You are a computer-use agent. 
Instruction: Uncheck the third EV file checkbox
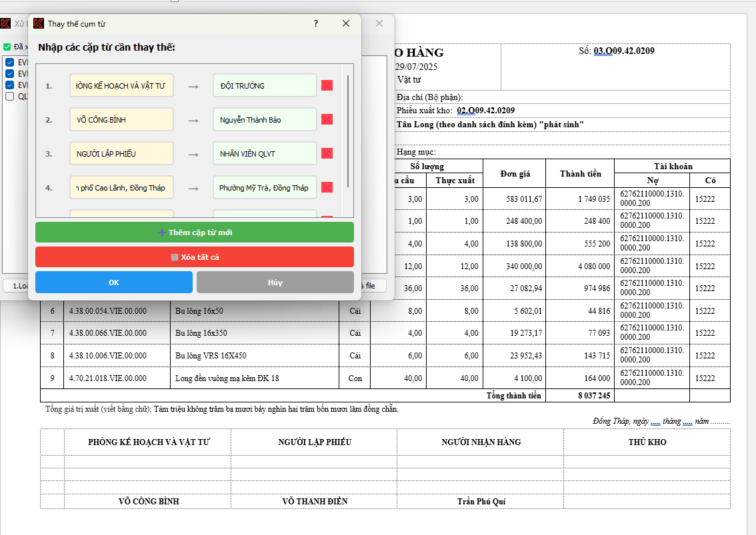(x=9, y=85)
